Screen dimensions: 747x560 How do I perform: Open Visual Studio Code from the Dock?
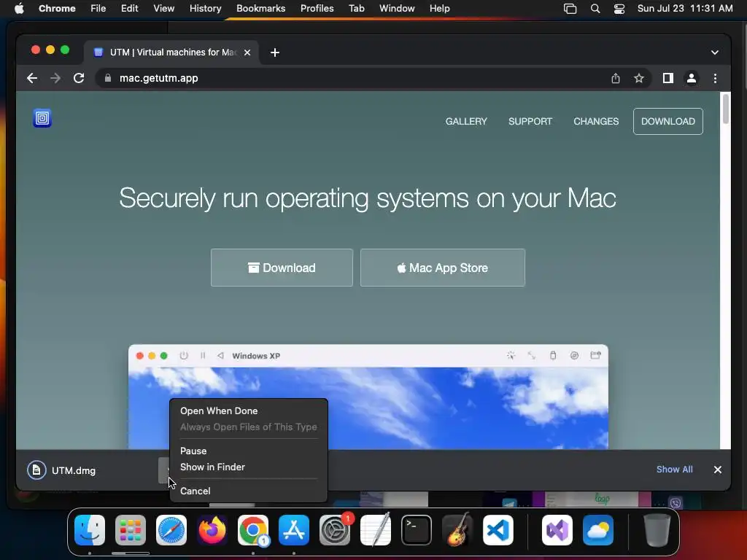498,530
